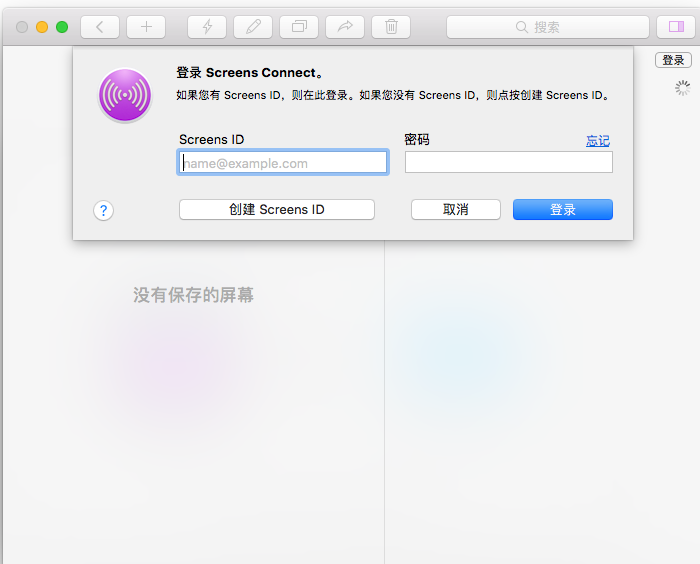Click the search field in toolbar
700x564 pixels.
click(x=548, y=27)
